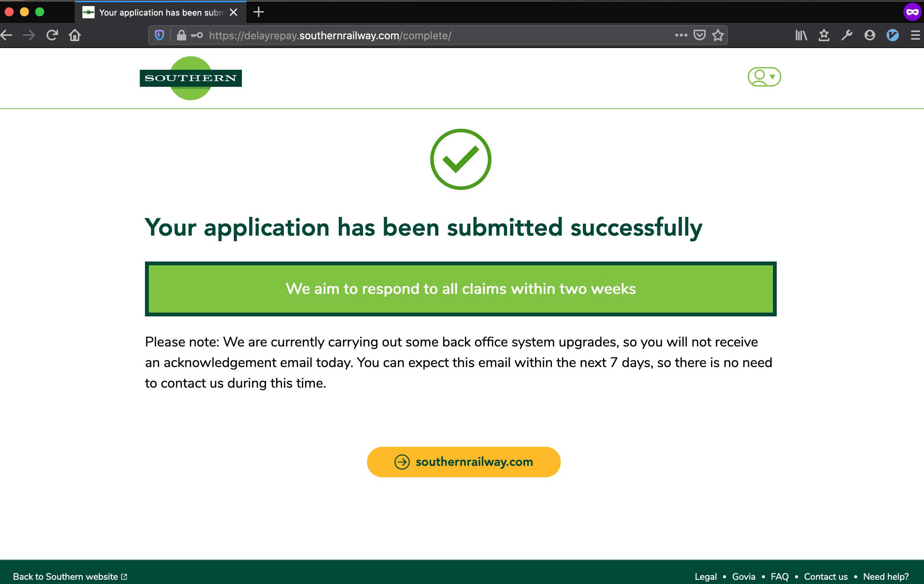Image resolution: width=924 pixels, height=584 pixels.
Task: Click the Southern logo
Action: (191, 78)
